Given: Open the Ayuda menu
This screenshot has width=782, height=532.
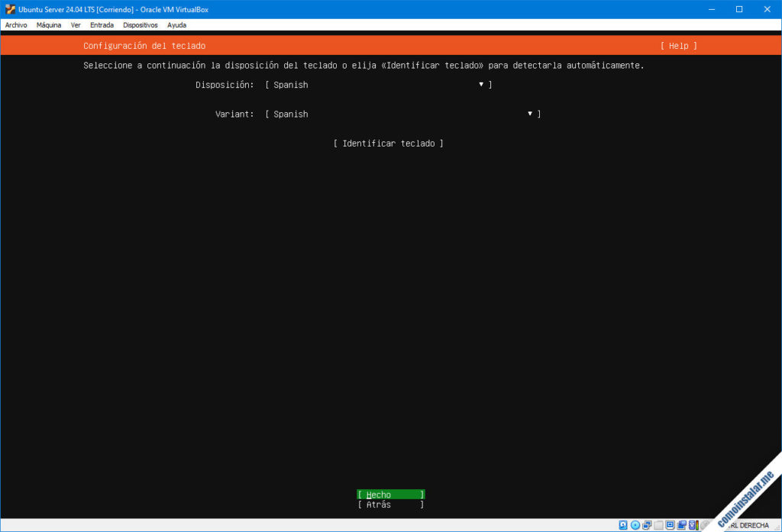Looking at the screenshot, I should tap(176, 25).
